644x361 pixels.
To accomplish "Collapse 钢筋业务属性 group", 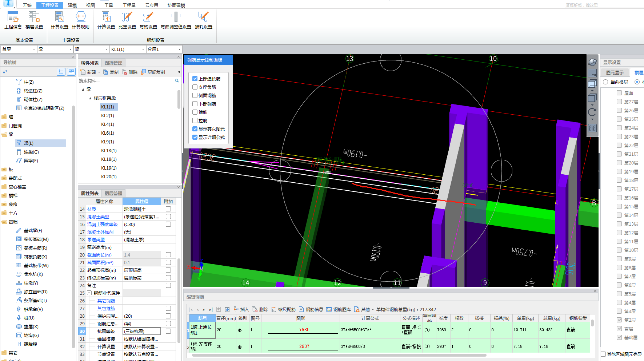I will click(89, 293).
